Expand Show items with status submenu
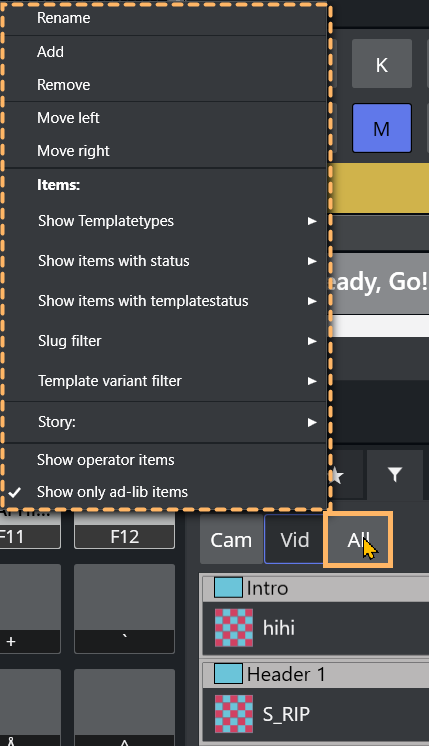This screenshot has width=429, height=746. [x=166, y=261]
